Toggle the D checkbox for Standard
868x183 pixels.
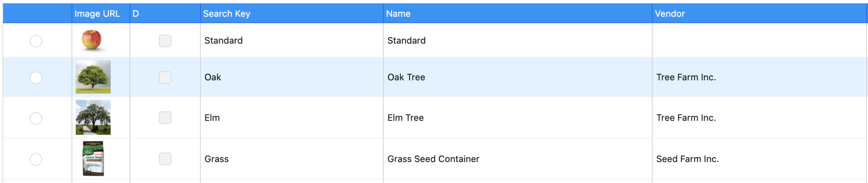[165, 41]
